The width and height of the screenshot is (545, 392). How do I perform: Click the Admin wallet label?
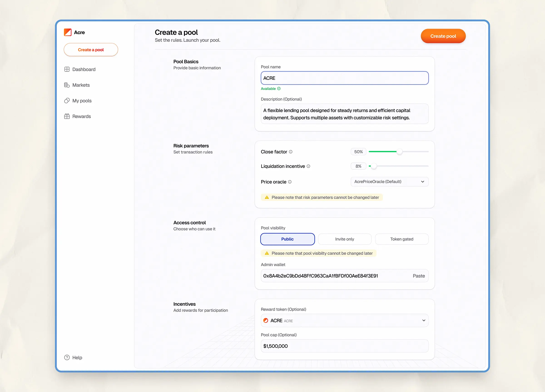(273, 264)
